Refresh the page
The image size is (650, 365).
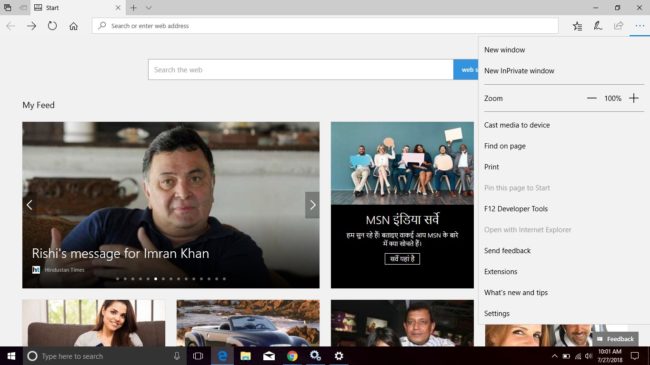(x=52, y=26)
